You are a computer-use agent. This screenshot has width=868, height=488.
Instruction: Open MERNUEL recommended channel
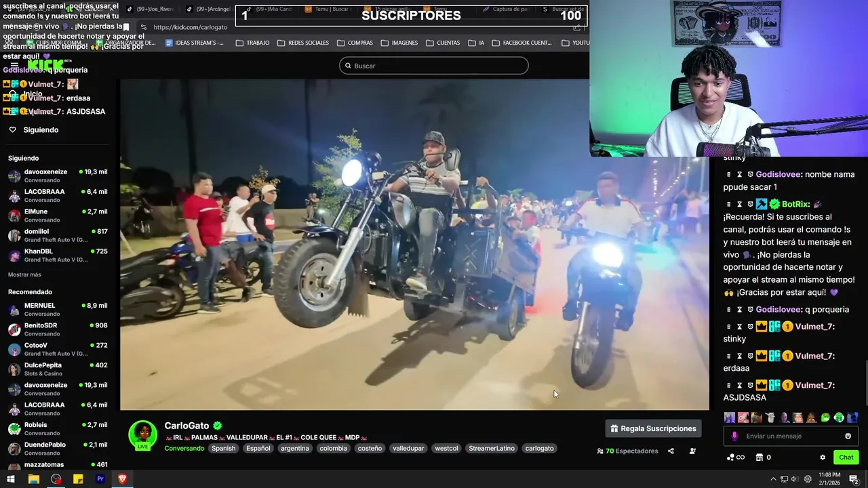tap(58, 309)
